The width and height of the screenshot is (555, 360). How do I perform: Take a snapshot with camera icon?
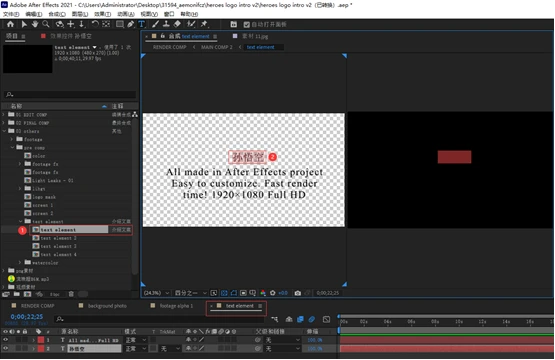click(298, 293)
